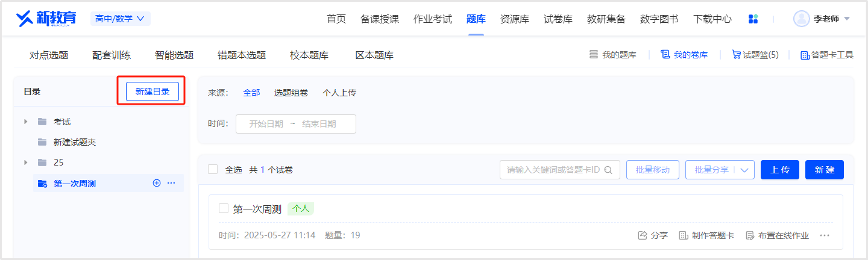Click the search magnifier icon
868x260 pixels.
(609, 170)
